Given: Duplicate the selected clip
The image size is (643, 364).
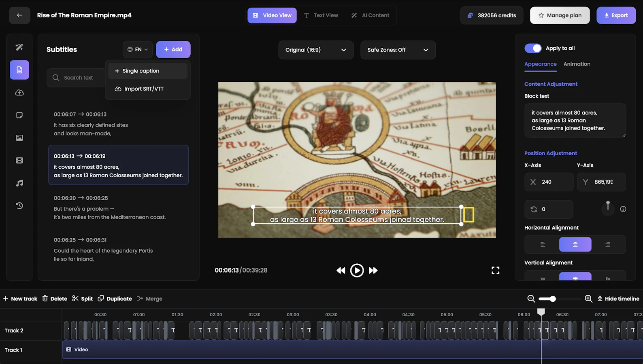Looking at the screenshot, I should coord(115,298).
